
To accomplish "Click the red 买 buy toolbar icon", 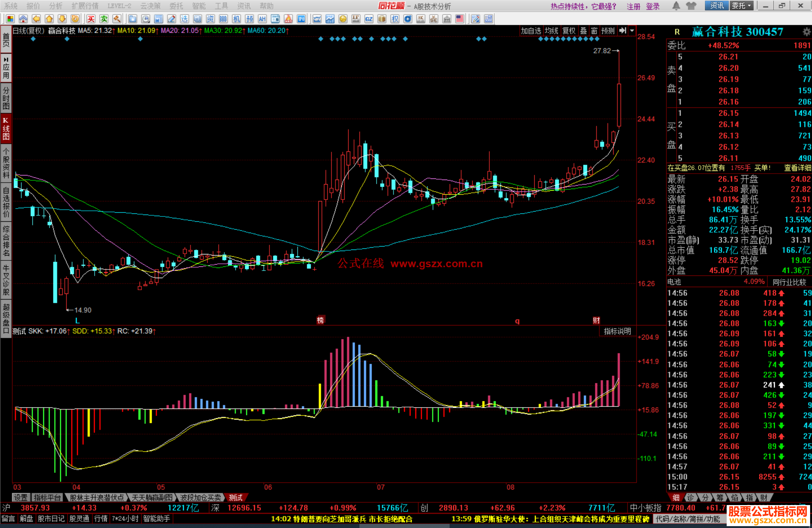I will click(x=91, y=19).
